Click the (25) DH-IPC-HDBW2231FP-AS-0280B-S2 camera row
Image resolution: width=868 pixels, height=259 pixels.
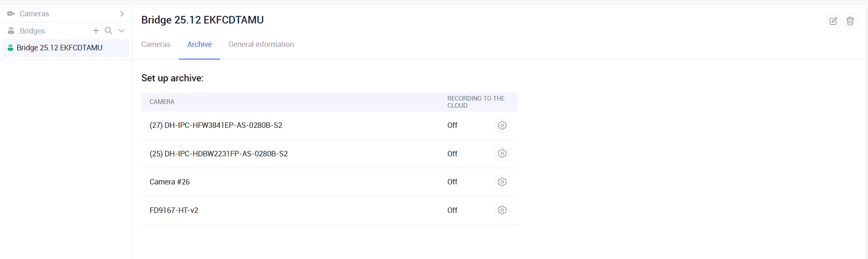219,154
